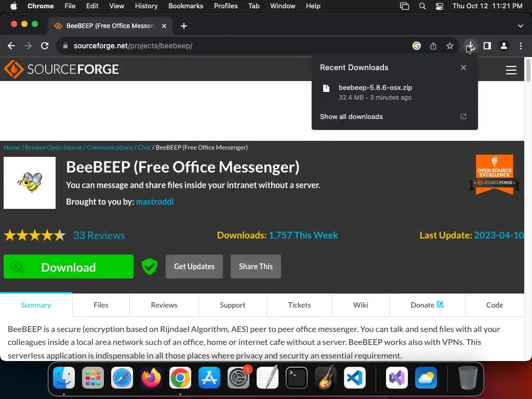Click the BeeBEEP bee project thumbnail
Viewport: 532px width, 399px height.
[x=30, y=183]
